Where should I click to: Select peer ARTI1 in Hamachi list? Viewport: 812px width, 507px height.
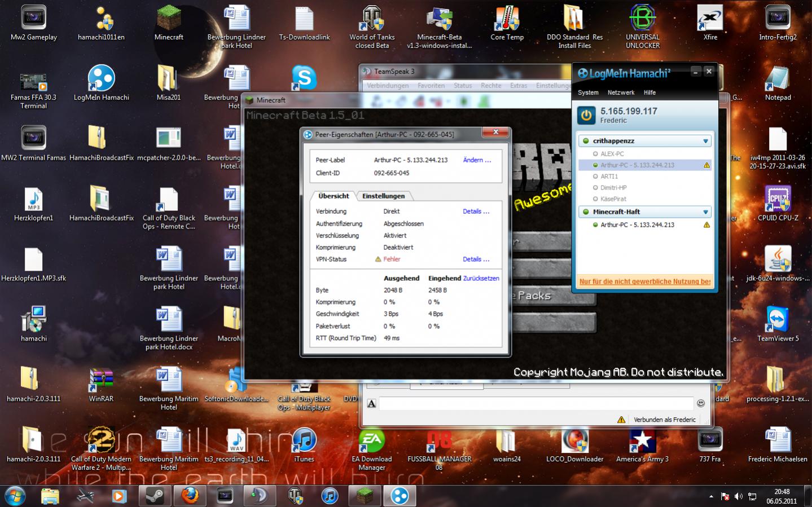pyautogui.click(x=609, y=177)
